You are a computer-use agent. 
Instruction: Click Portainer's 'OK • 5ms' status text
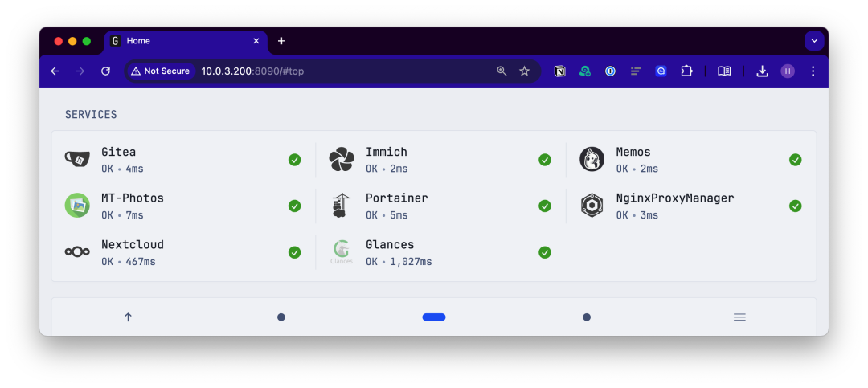pos(387,215)
